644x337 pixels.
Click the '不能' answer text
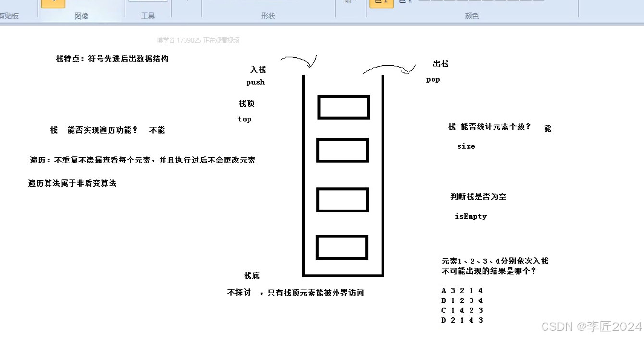point(157,130)
